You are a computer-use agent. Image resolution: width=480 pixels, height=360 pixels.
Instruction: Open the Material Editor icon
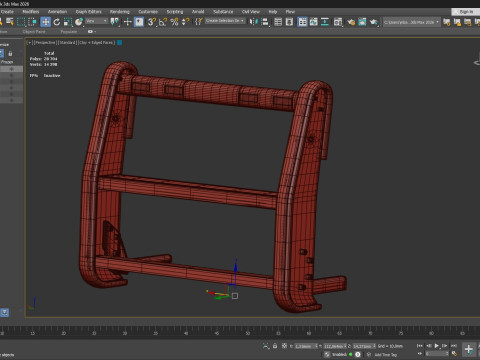(x=338, y=22)
